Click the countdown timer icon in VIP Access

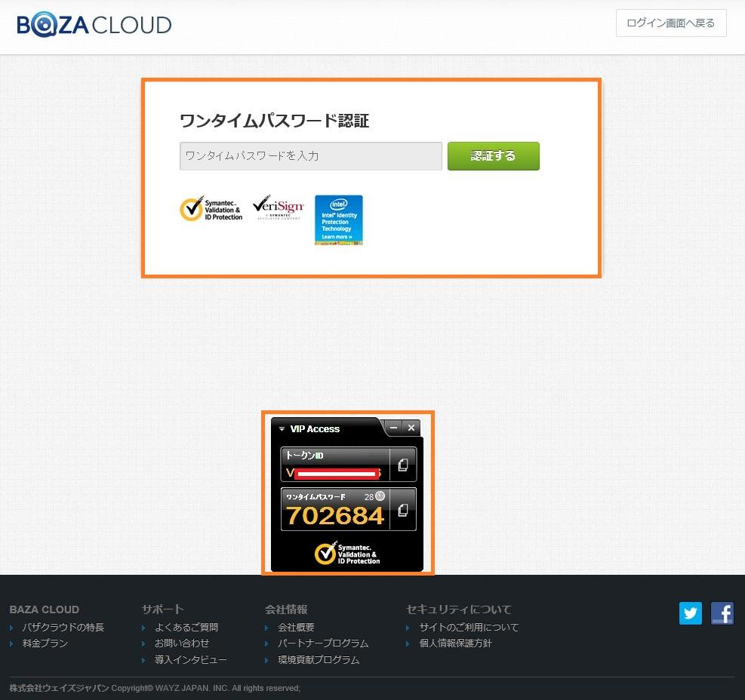380,496
